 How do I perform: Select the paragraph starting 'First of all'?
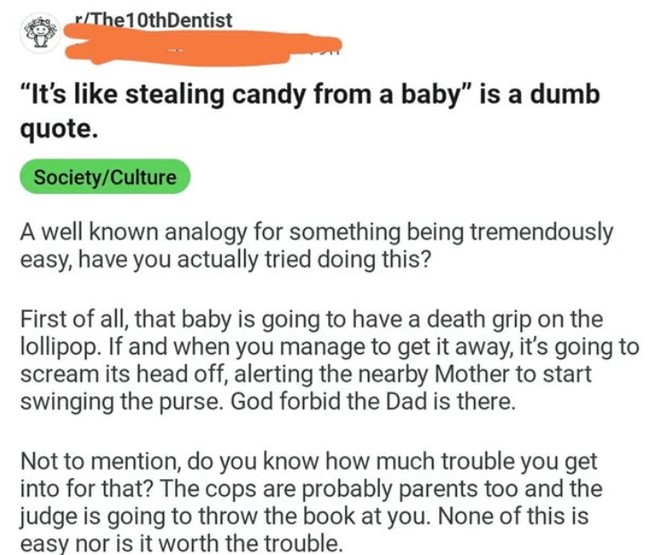(330, 360)
